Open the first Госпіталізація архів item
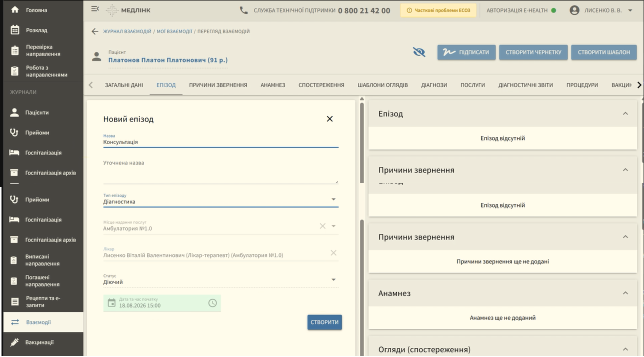 point(43,173)
